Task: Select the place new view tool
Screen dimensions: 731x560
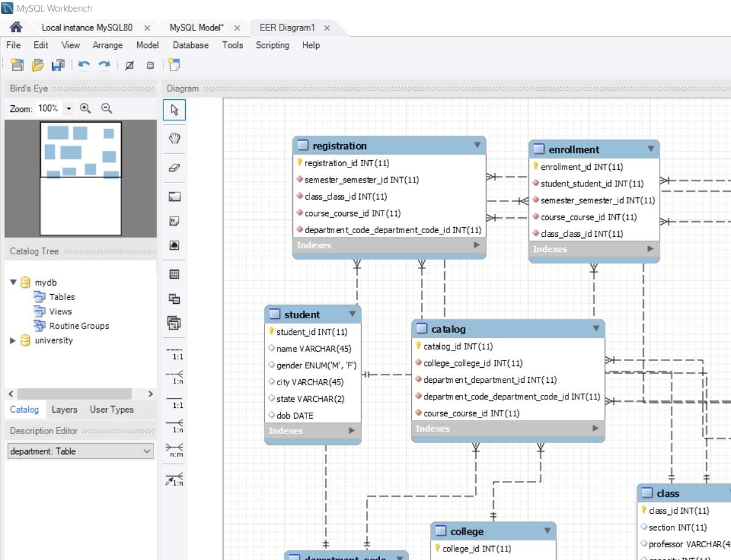Action: coord(175,299)
